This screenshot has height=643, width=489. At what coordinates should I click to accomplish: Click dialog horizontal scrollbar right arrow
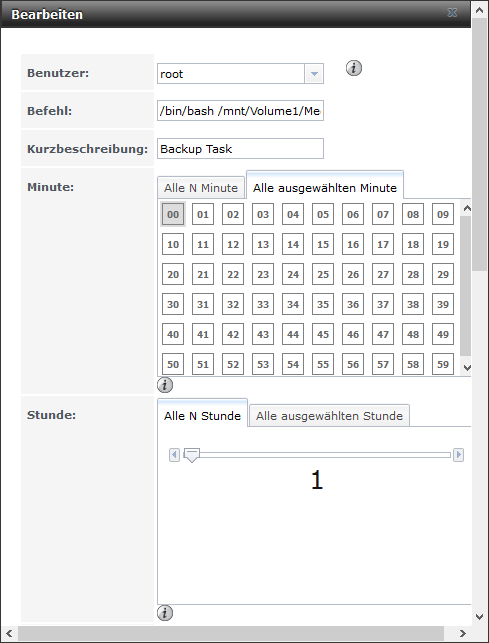tap(462, 634)
